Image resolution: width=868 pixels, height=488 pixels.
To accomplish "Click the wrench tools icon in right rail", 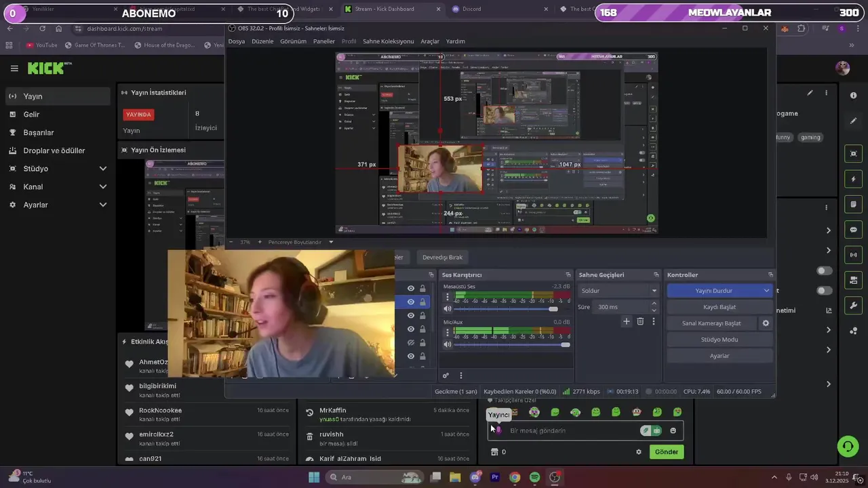I will coord(854,306).
